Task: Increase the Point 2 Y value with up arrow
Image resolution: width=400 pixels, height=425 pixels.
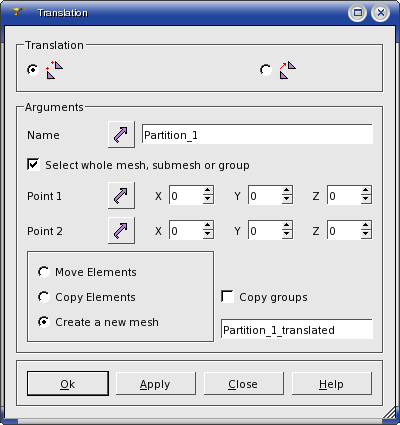Action: [x=287, y=226]
